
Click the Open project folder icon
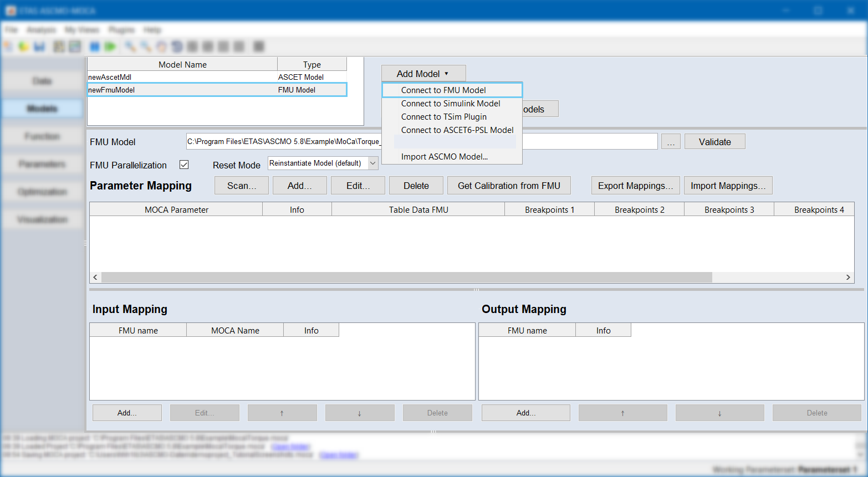coord(24,47)
